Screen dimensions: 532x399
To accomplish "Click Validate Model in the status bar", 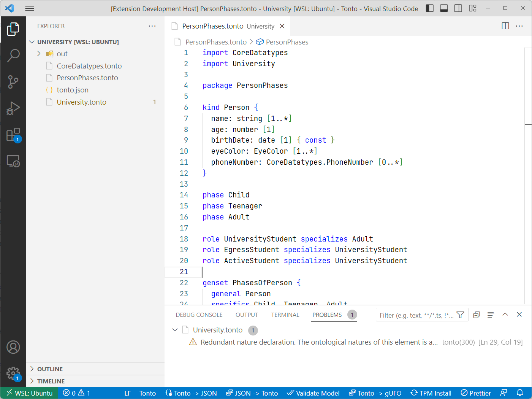I will [x=313, y=393].
